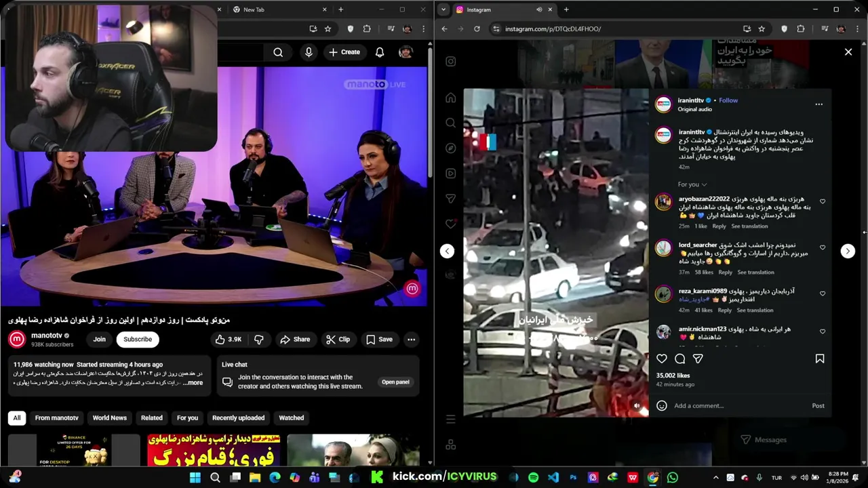Open the Spotify icon in the taskbar
This screenshot has height=488, width=868.
tap(533, 477)
